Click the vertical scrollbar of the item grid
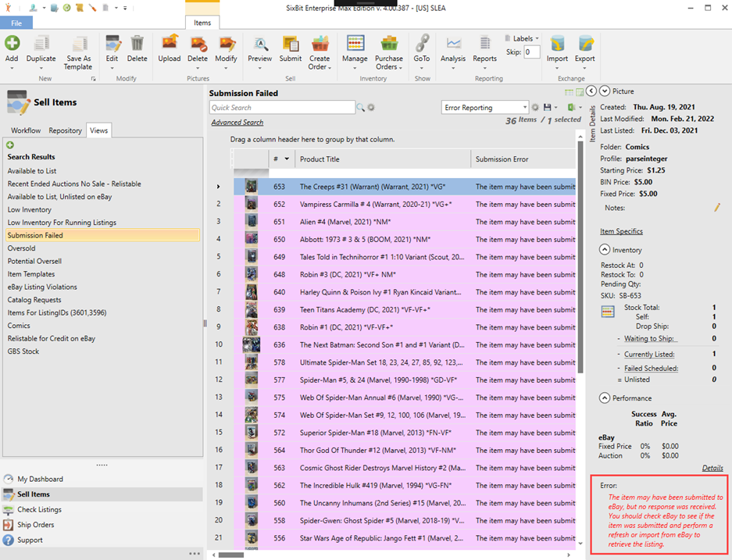 tap(580, 257)
